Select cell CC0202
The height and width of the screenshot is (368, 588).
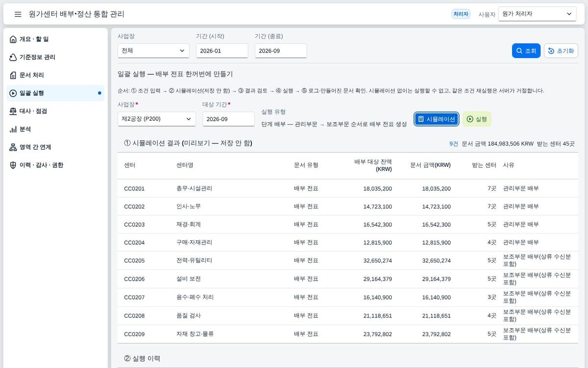(x=134, y=207)
